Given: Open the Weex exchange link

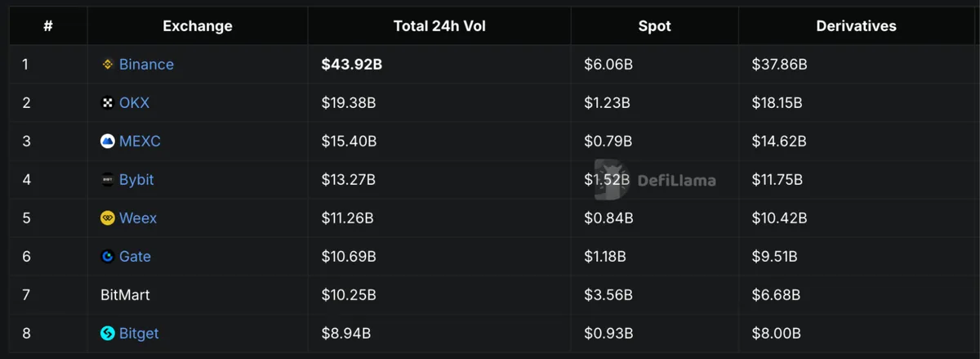Looking at the screenshot, I should [138, 218].
